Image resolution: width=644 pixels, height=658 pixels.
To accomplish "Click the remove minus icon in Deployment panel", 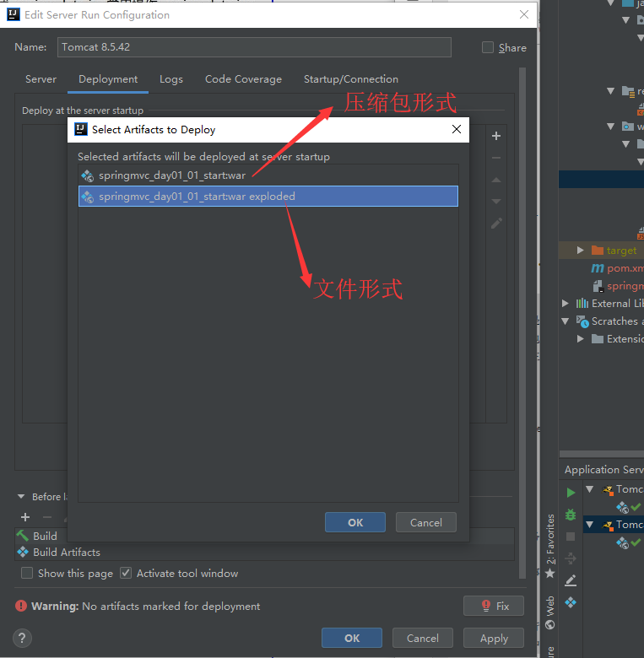I will pyautogui.click(x=496, y=159).
